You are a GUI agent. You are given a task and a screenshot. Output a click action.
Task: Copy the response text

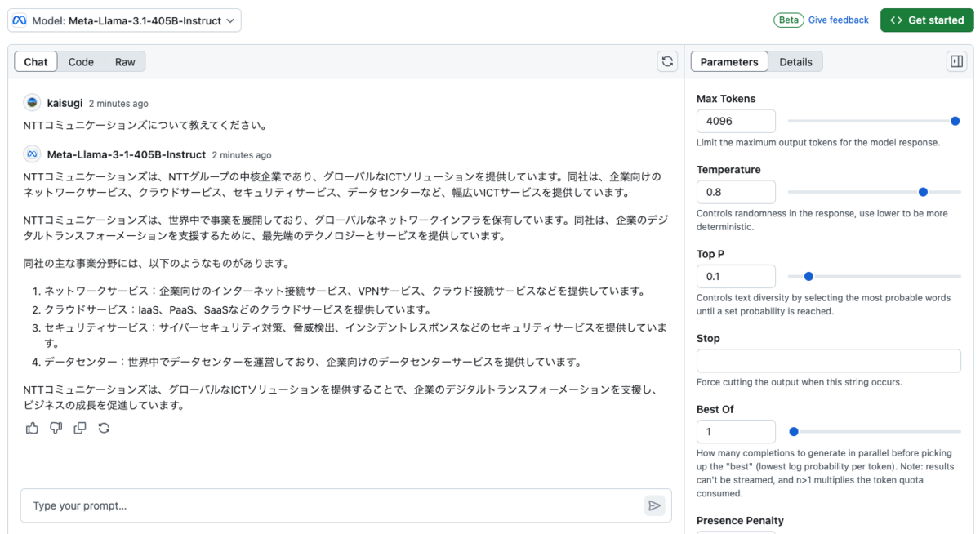point(80,428)
